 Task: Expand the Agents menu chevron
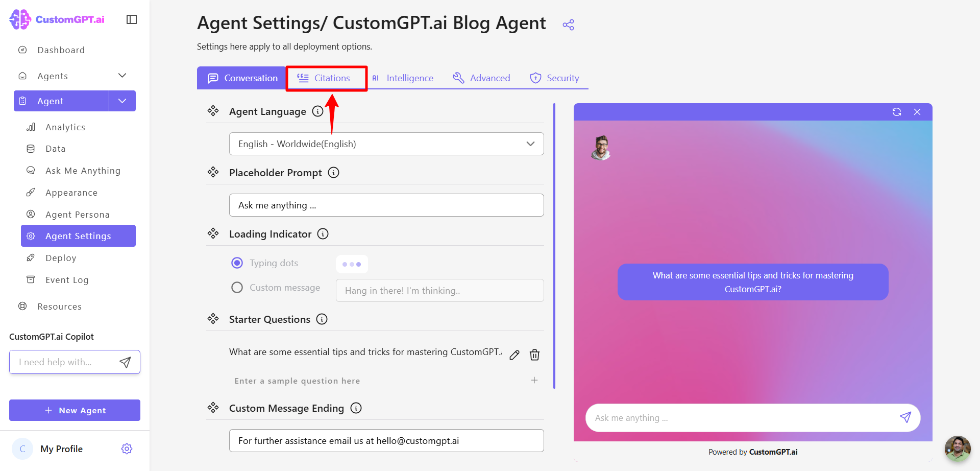[x=122, y=76]
